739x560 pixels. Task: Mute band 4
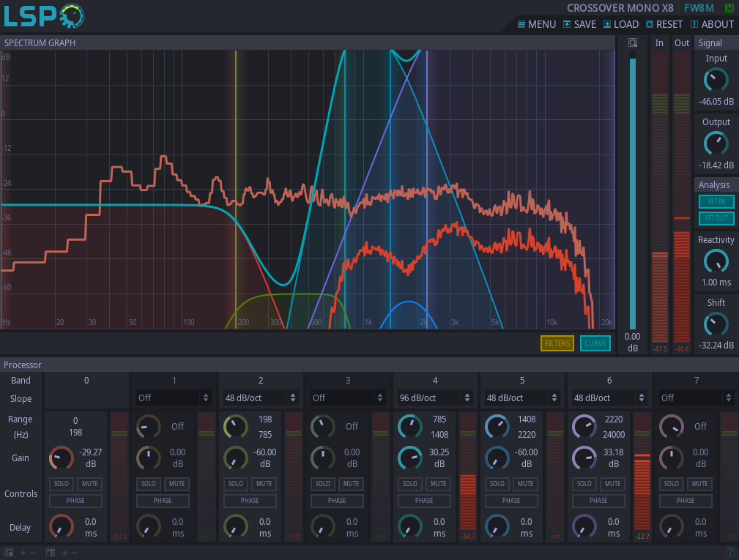tap(438, 484)
